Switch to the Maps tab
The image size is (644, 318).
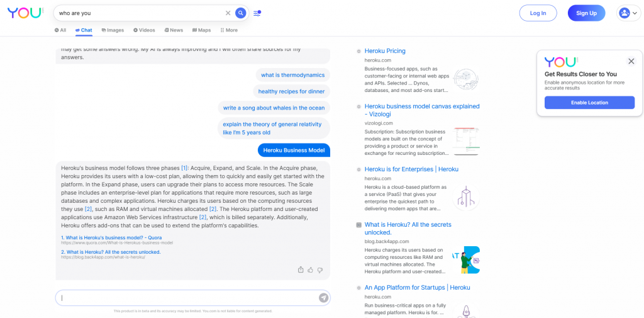pos(202,30)
